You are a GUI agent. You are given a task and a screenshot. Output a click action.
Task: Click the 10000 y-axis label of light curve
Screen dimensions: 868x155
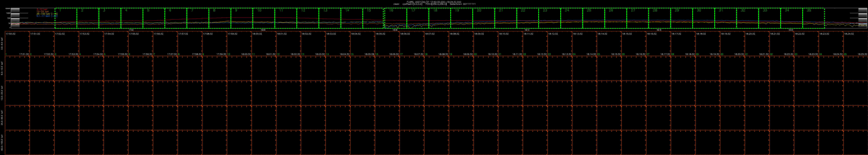click(x=8, y=8)
